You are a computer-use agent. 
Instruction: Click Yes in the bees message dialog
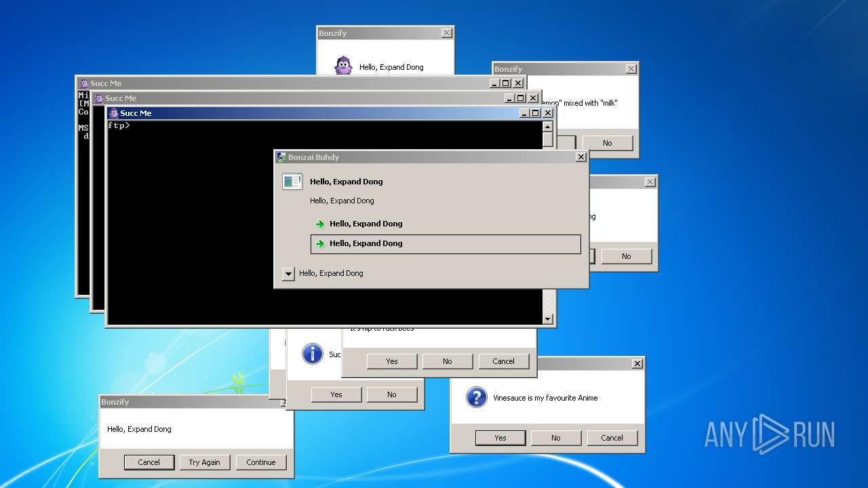point(392,361)
